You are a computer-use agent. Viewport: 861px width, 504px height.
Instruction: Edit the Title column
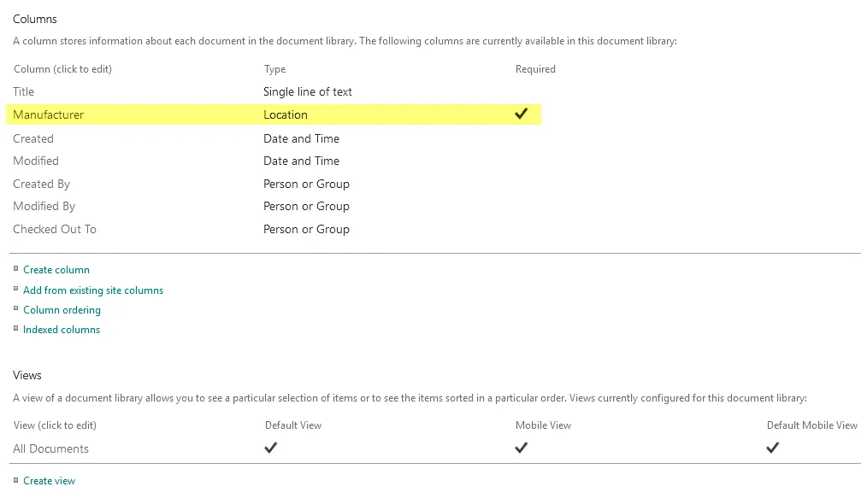24,91
